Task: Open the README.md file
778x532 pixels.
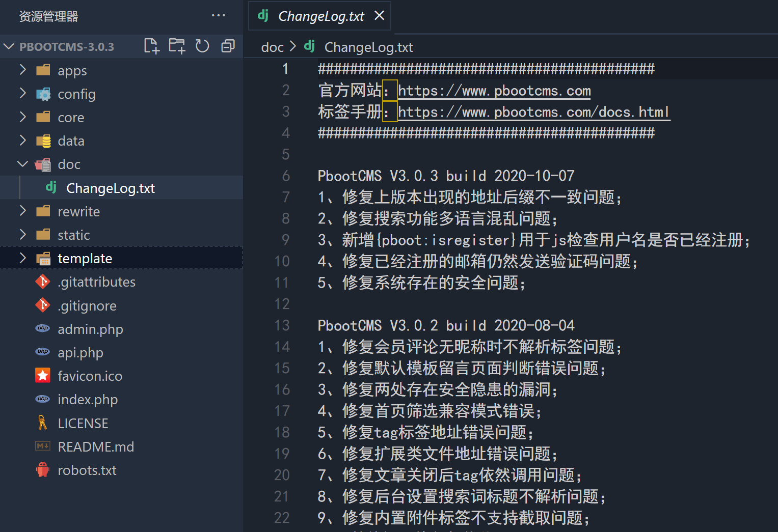Action: pyautogui.click(x=96, y=446)
